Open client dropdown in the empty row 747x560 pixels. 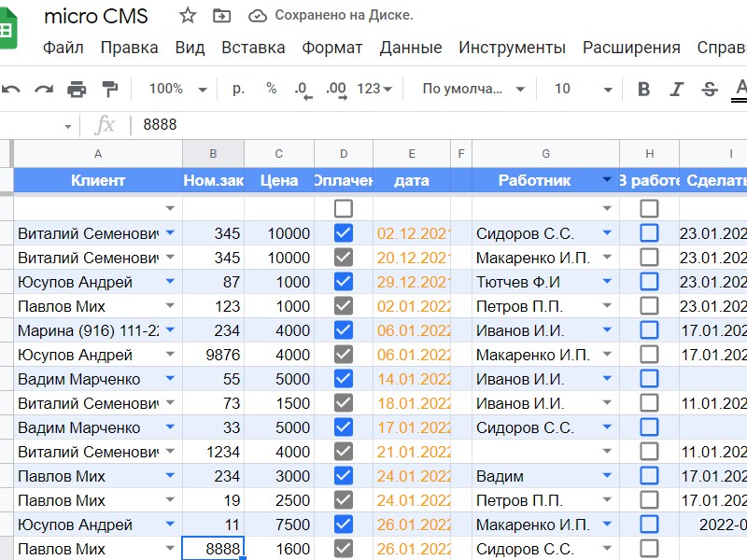pos(170,208)
